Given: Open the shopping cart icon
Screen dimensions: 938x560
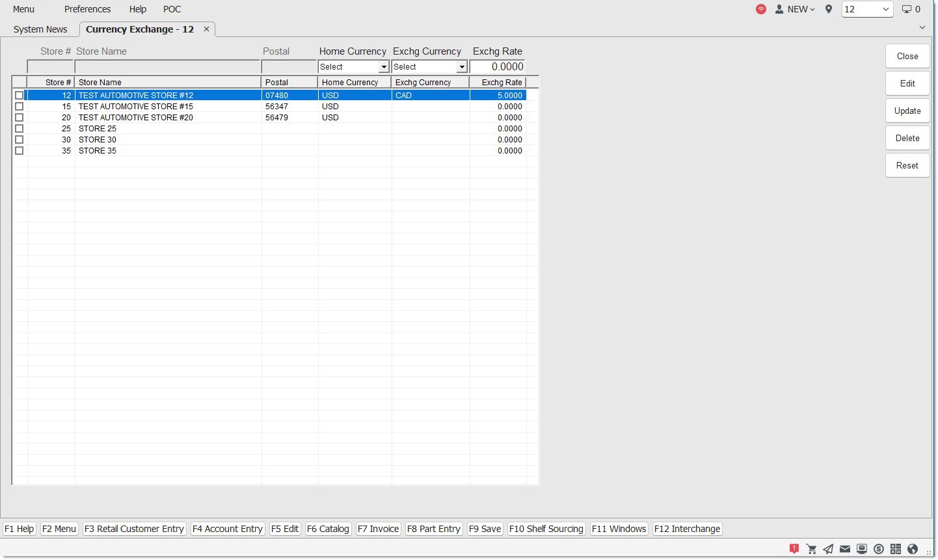Looking at the screenshot, I should 811,549.
